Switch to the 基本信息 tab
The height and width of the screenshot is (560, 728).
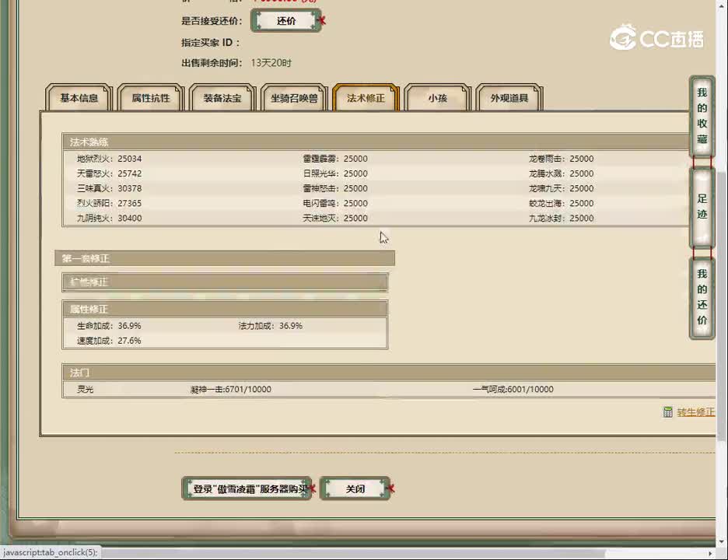(79, 99)
